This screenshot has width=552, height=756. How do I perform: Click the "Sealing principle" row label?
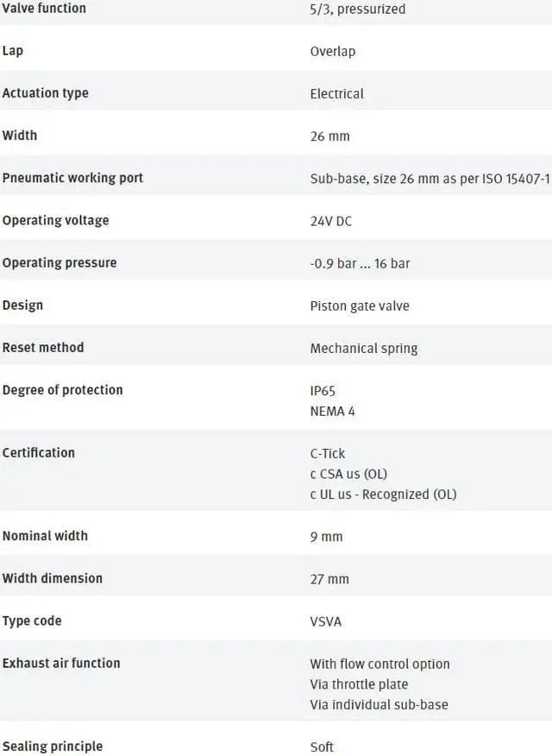[52, 747]
